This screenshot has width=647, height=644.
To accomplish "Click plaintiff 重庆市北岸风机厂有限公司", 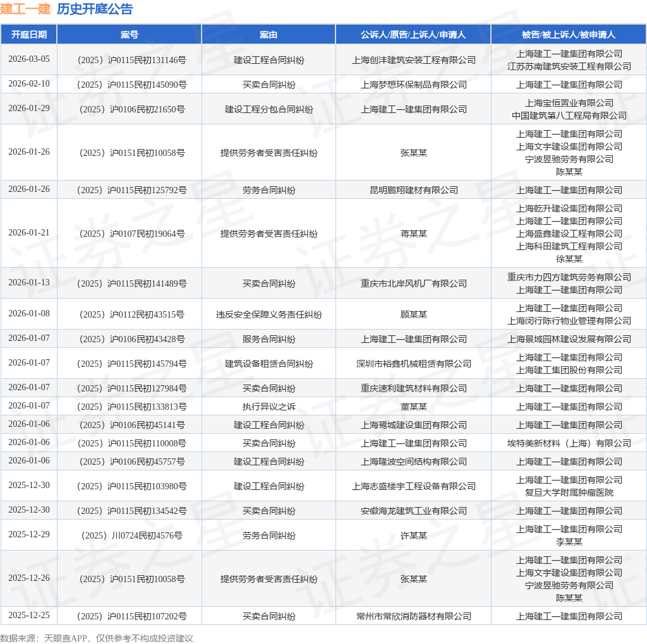I will [x=413, y=283].
